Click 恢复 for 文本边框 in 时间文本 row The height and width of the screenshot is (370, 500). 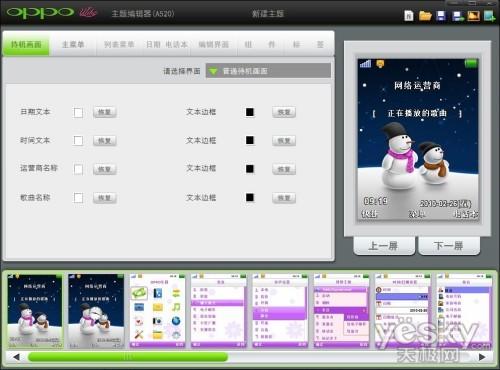click(284, 141)
